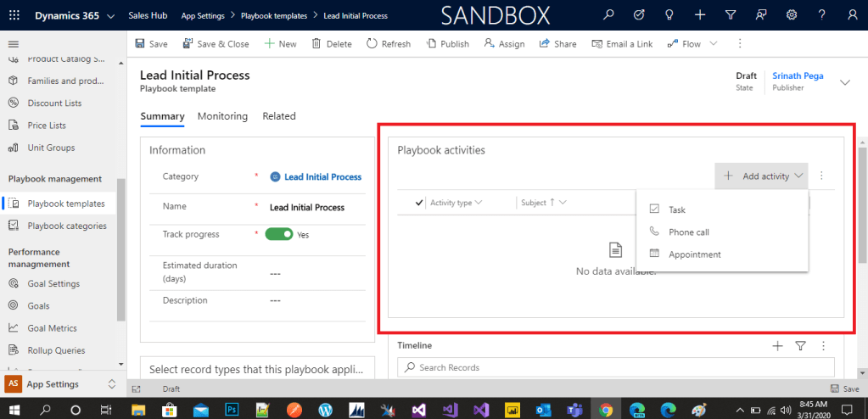Collapse the sidebar using hamburger icon
The height and width of the screenshot is (419, 868).
tap(13, 43)
